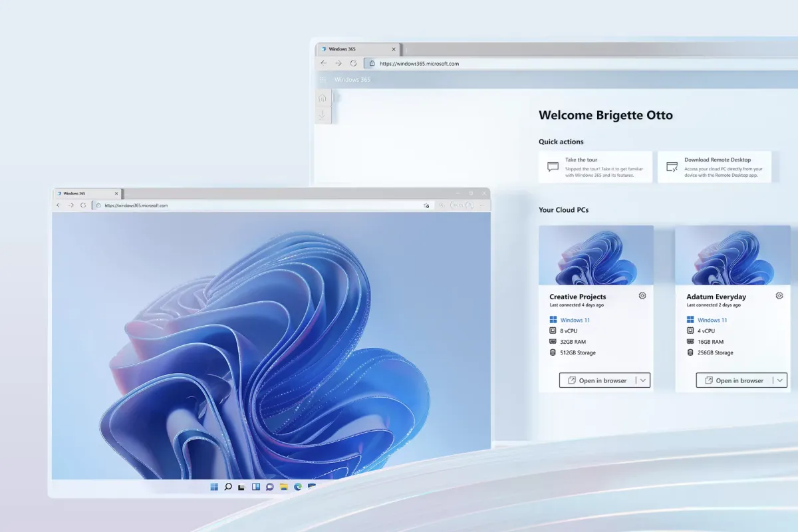Click download arrow icon in Windows 365 sidebar

click(x=323, y=115)
